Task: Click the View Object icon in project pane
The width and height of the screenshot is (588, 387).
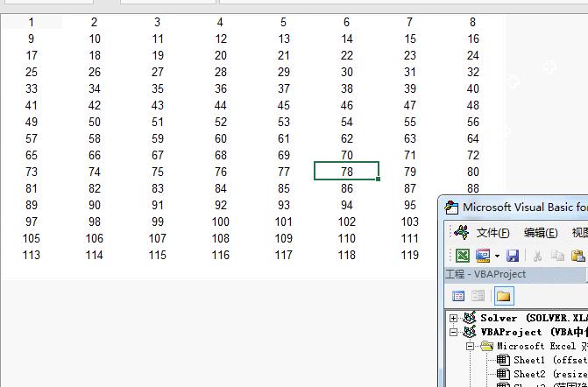Action: pyautogui.click(x=478, y=296)
